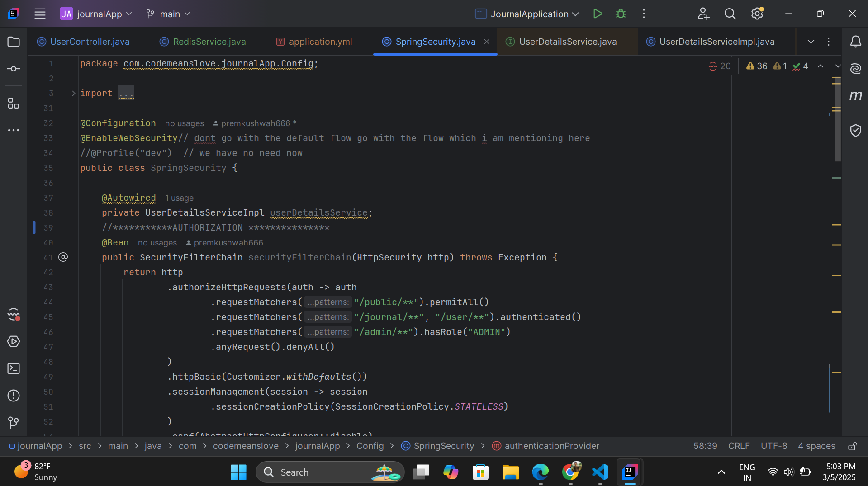Open the main branch dropdown
Viewport: 868px width, 486px height.
pos(168,14)
